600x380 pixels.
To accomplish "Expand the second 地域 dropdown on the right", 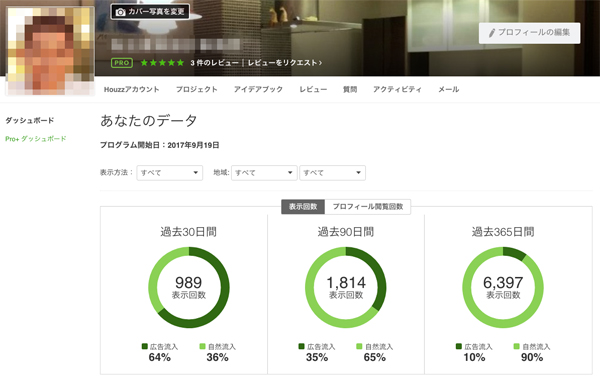I will [x=332, y=173].
